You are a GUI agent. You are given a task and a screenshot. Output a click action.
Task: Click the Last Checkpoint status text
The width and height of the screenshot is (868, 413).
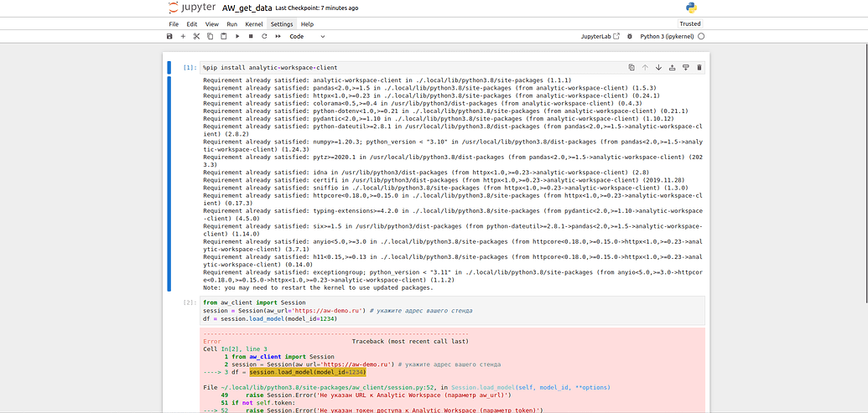(317, 8)
